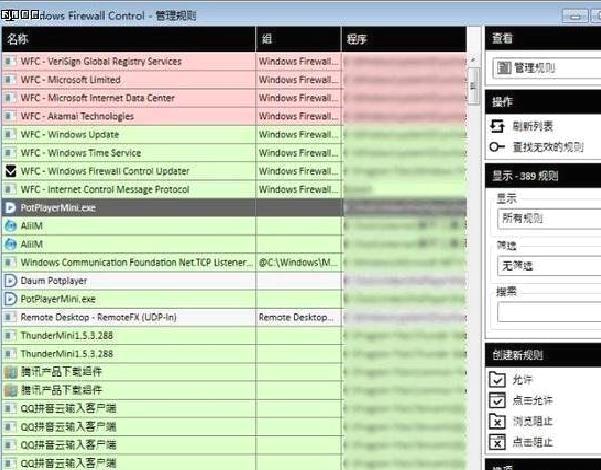The height and width of the screenshot is (470, 601).
Task: Select the WFC - Microsoft Internet Data Center rule
Action: tap(234, 98)
